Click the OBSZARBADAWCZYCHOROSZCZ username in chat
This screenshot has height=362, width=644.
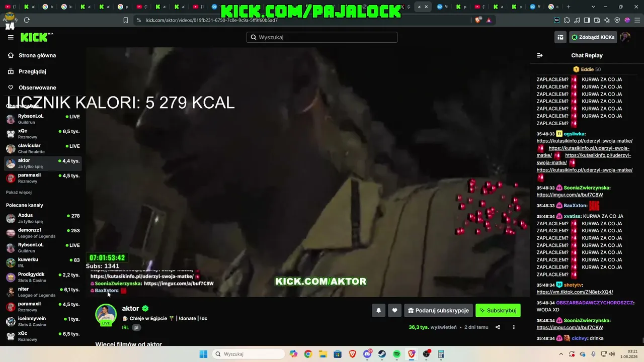[594, 303]
